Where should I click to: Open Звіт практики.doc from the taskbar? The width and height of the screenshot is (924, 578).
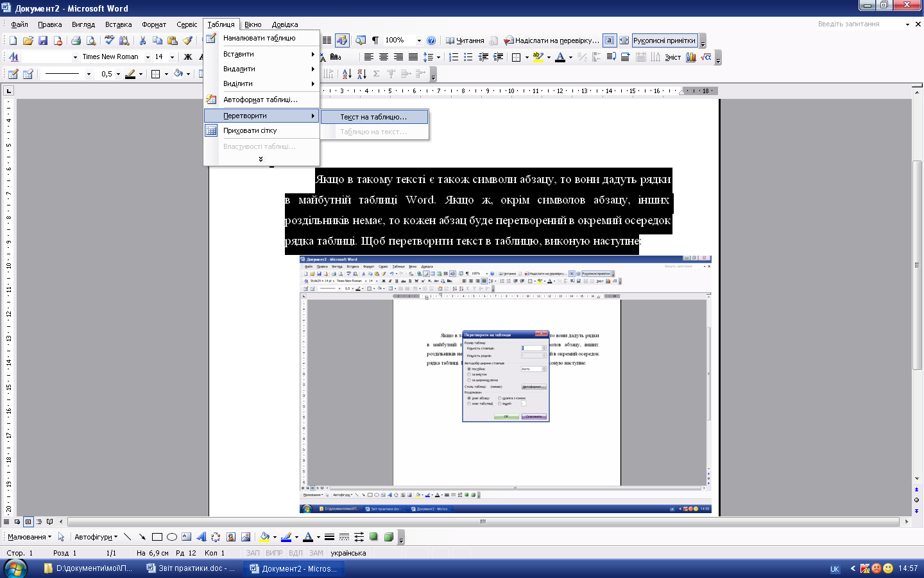pyautogui.click(x=191, y=568)
